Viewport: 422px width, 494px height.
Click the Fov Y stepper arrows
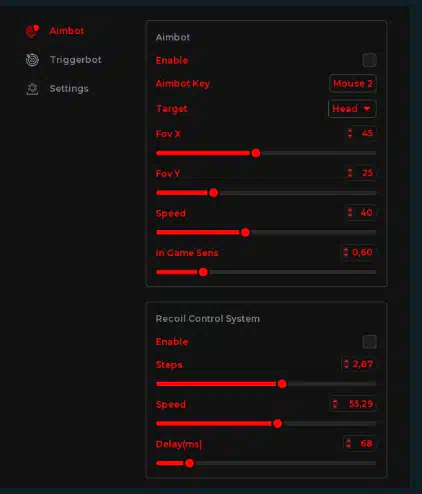pos(350,173)
